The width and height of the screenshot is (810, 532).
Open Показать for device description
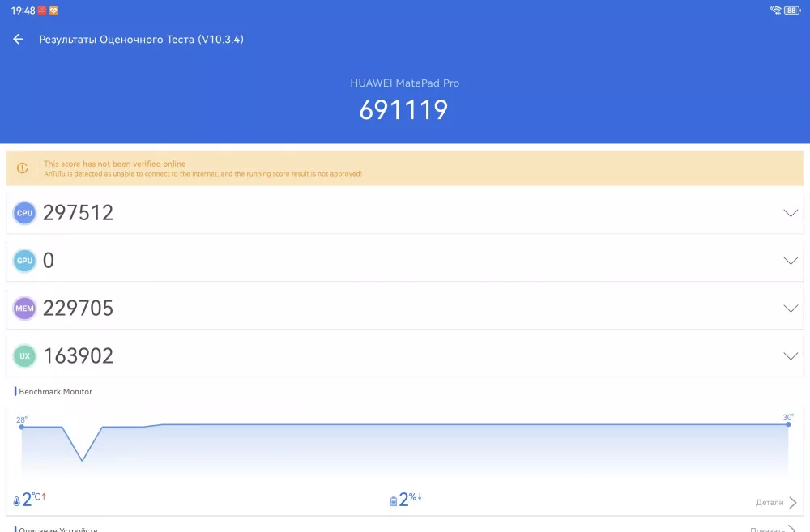(x=773, y=529)
